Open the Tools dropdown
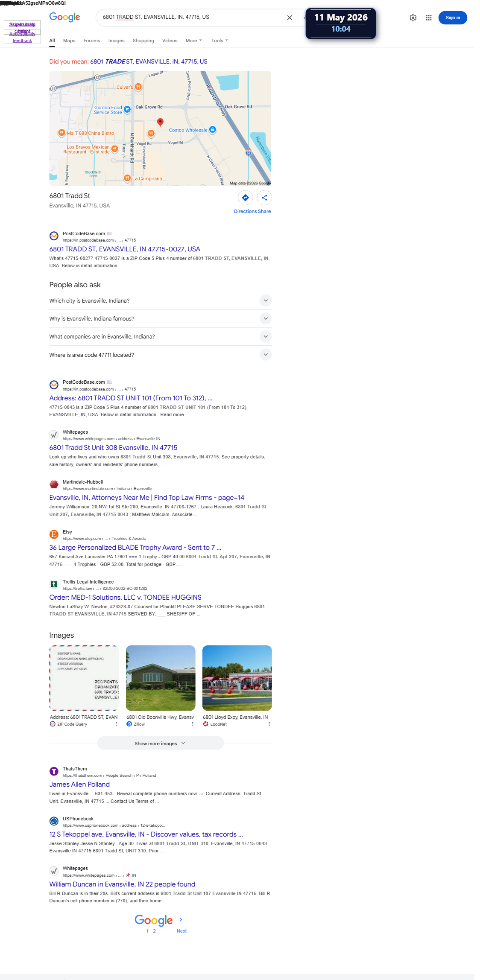480x980 pixels. (x=220, y=41)
